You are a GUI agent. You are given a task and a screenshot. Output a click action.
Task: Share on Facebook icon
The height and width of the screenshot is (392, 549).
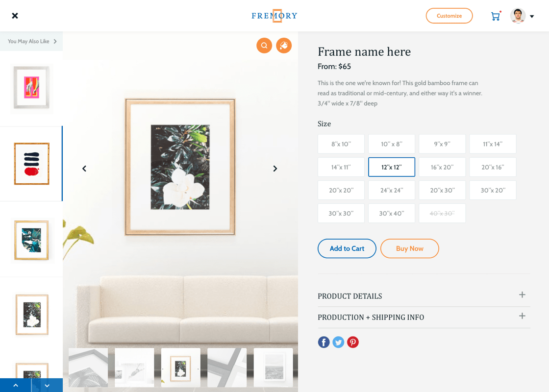point(324,342)
